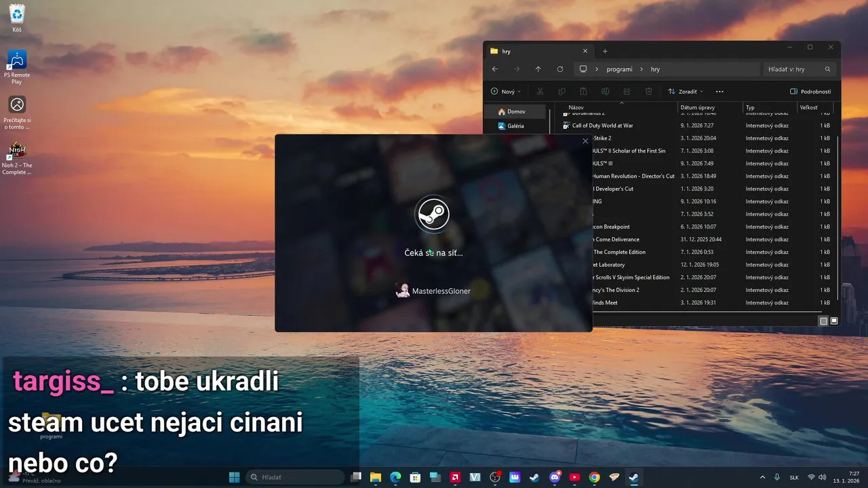Open the Zoradiť sort dropdown
Viewport: 868px width, 488px height.
[685, 91]
